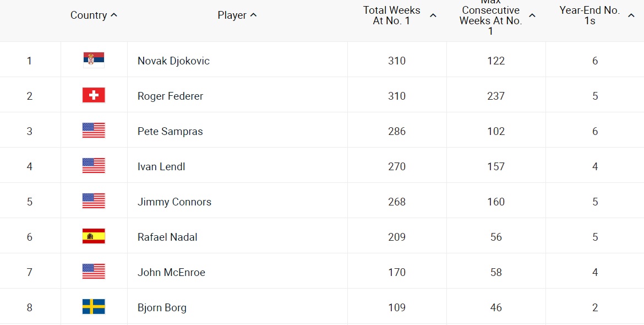Click the US flag next to Jimmy Connors
This screenshot has width=644, height=325.
pos(94,201)
